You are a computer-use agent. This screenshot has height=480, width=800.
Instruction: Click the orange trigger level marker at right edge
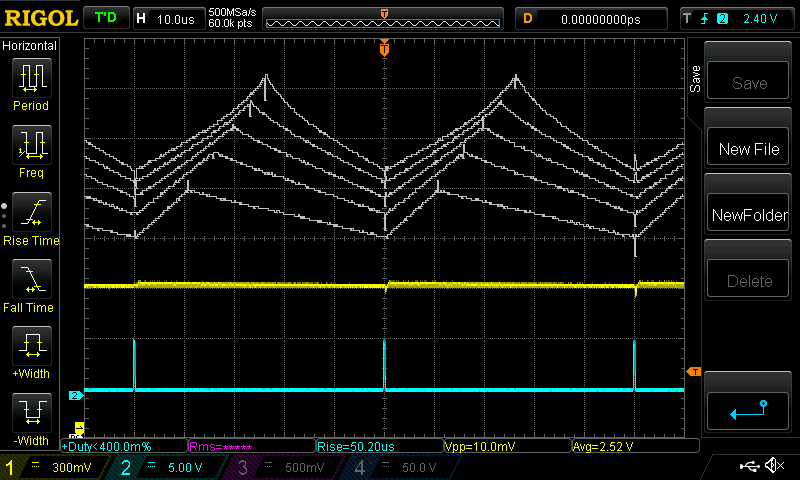692,372
